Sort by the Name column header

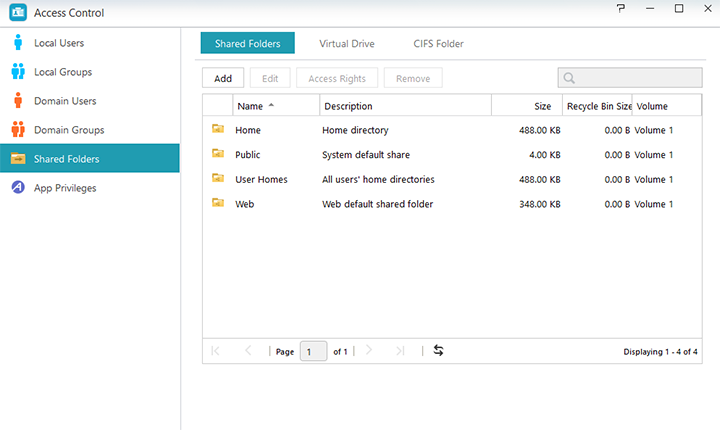click(276, 106)
